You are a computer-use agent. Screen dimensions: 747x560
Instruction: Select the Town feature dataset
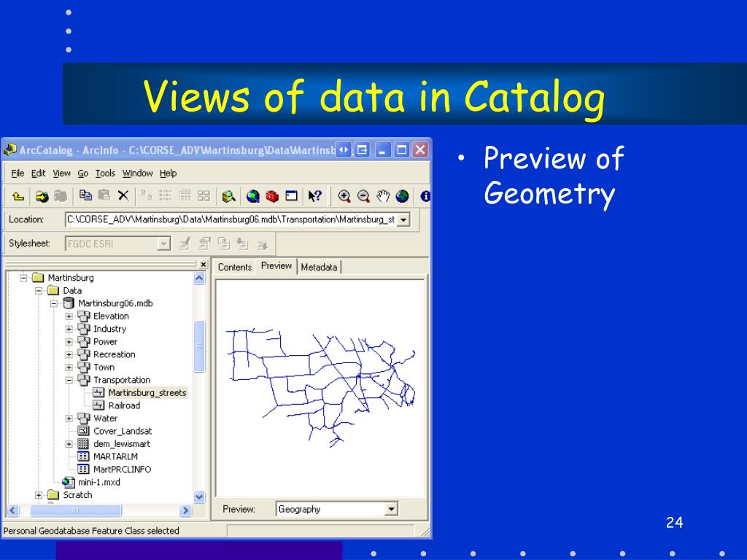click(104, 367)
